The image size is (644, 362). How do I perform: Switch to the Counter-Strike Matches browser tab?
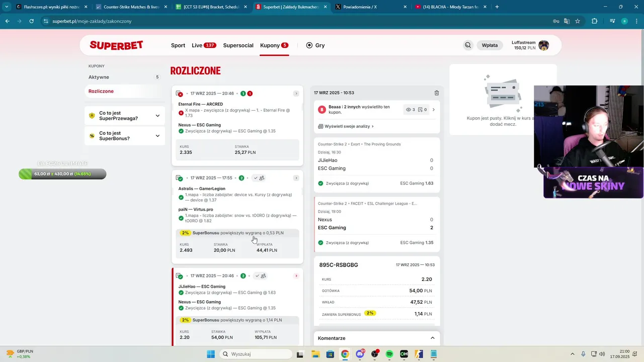point(131,7)
